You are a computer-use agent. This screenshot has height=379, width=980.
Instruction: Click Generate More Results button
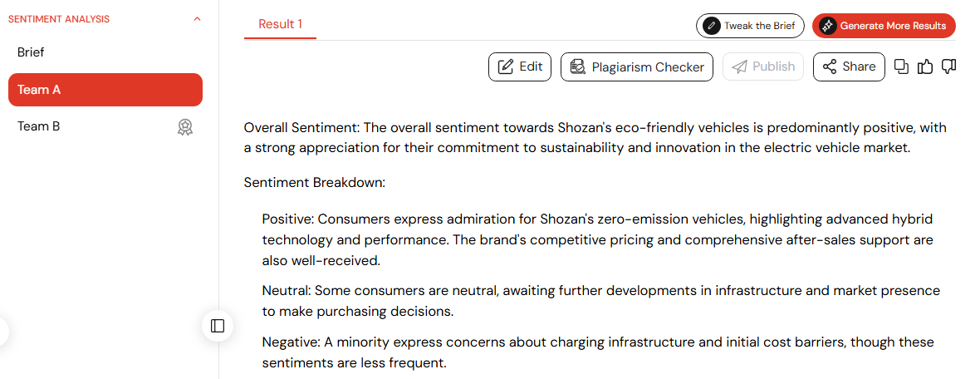(x=884, y=26)
